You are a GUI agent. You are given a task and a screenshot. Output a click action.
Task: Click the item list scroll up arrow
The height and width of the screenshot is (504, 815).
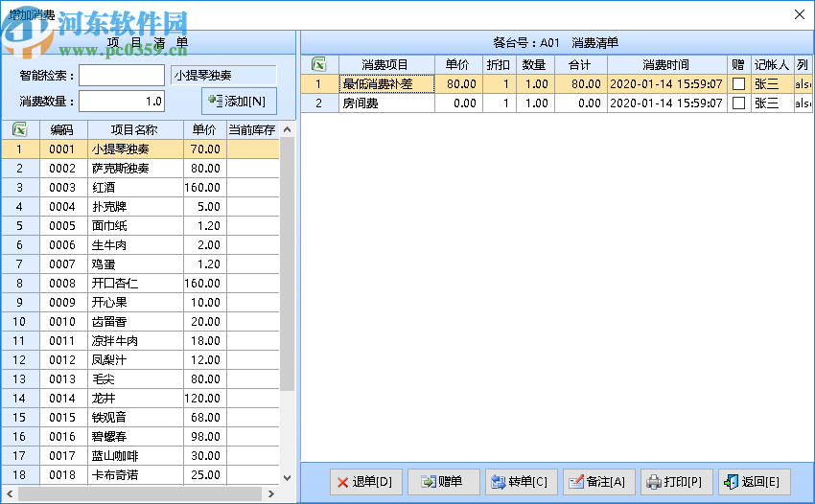[287, 129]
